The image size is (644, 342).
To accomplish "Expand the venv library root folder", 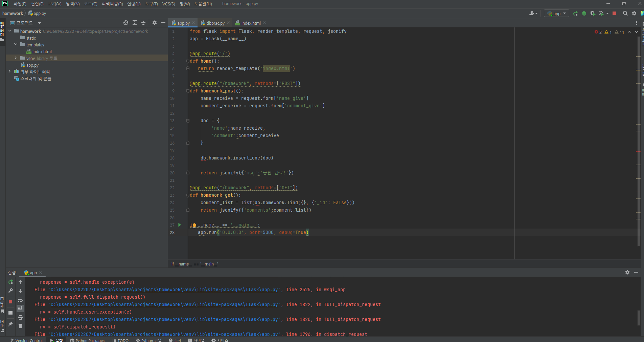I will coord(16,58).
